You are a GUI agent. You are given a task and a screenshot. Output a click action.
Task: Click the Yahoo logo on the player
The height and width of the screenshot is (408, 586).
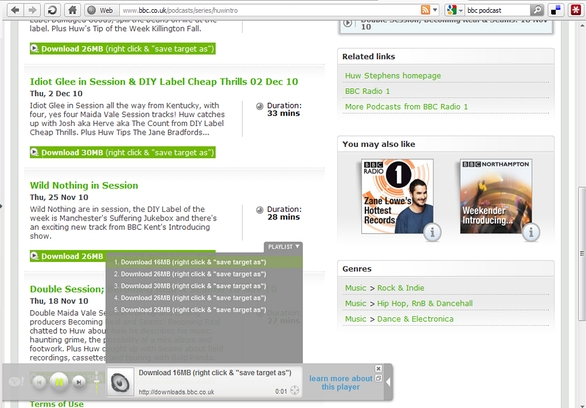click(16, 382)
